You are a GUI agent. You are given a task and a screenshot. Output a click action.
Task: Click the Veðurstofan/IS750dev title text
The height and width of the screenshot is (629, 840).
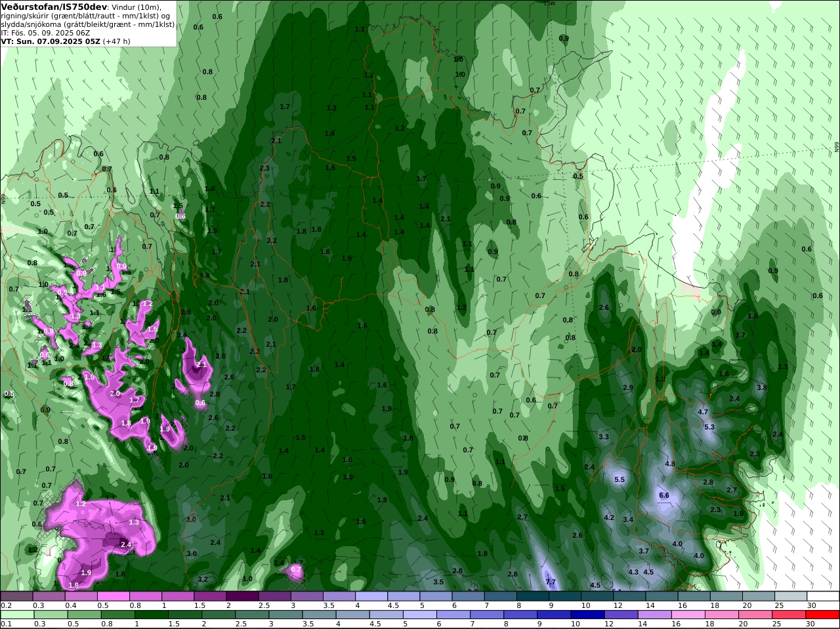click(54, 7)
